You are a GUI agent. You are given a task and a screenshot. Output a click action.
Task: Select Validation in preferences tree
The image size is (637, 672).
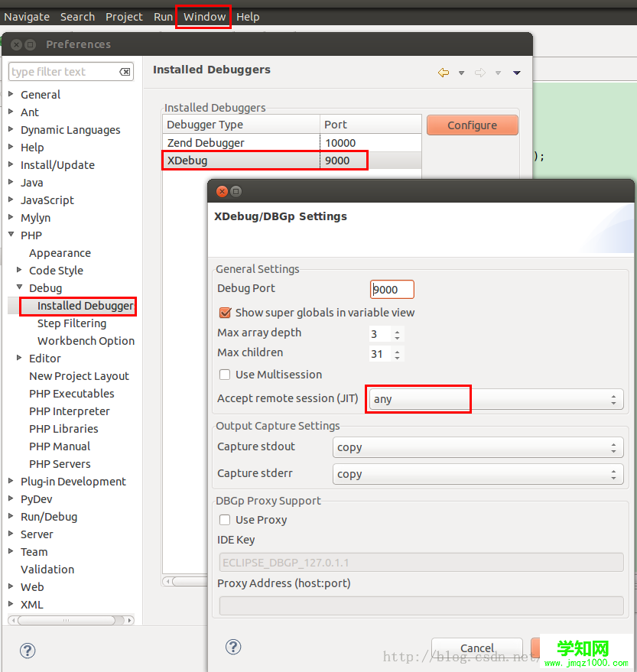(x=47, y=569)
